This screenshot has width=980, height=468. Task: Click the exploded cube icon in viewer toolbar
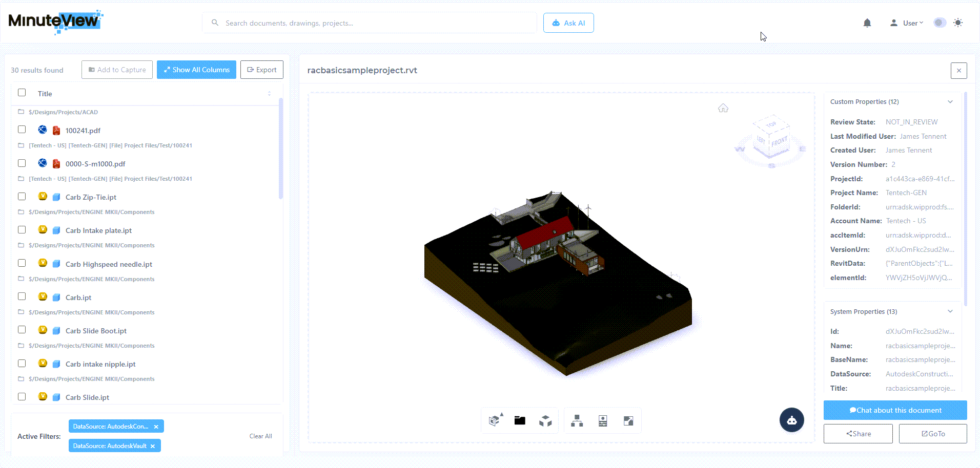pos(545,421)
